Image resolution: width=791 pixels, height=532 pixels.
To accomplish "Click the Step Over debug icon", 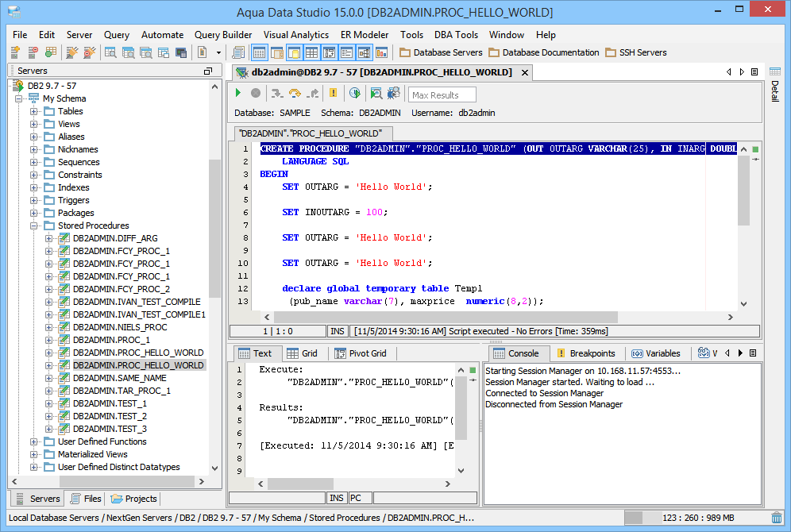I will [x=295, y=94].
